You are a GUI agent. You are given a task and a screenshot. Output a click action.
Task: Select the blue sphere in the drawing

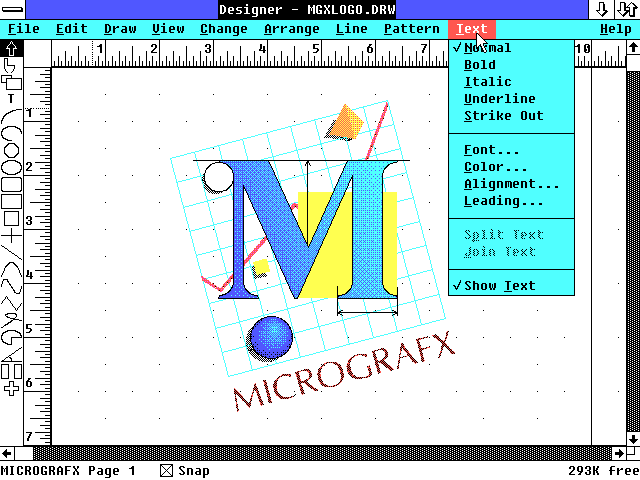pyautogui.click(x=271, y=338)
